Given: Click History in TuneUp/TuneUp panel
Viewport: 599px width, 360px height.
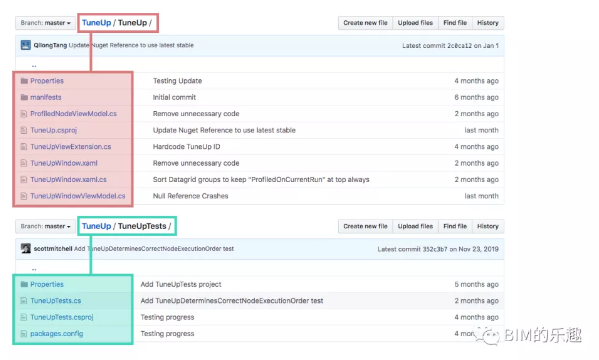Looking at the screenshot, I should [x=488, y=23].
